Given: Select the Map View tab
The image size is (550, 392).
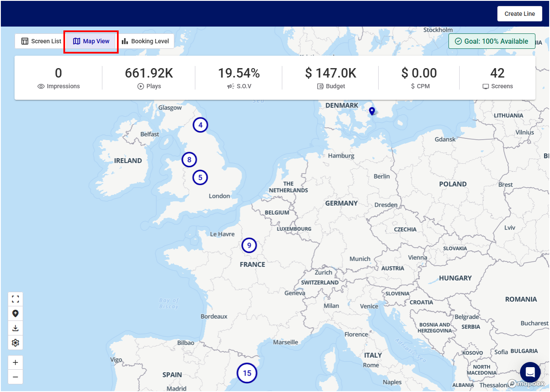Looking at the screenshot, I should [91, 42].
